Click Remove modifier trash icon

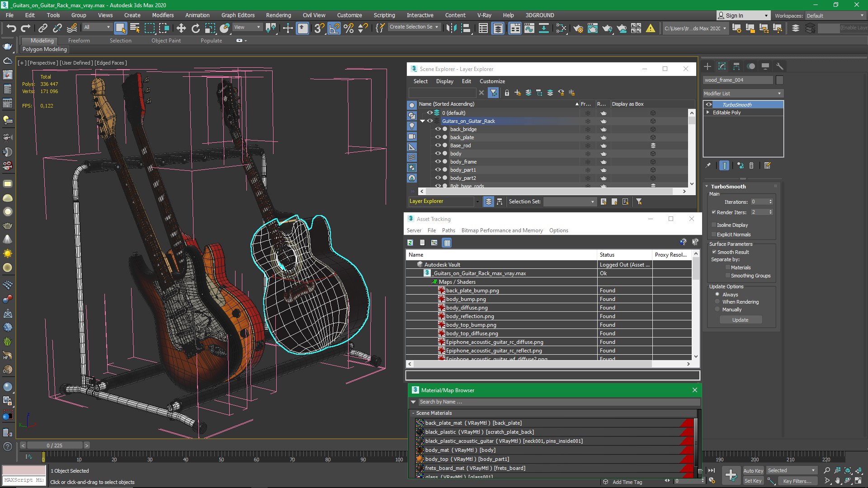click(x=751, y=166)
